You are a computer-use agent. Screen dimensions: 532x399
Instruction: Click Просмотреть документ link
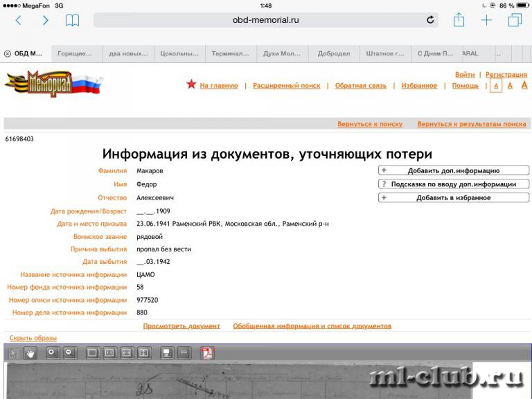point(181,326)
